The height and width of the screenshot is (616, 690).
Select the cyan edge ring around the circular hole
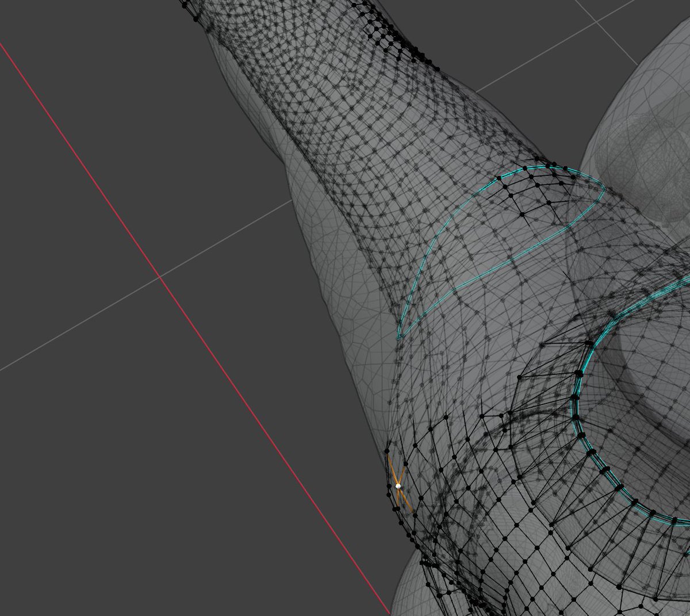click(x=577, y=397)
